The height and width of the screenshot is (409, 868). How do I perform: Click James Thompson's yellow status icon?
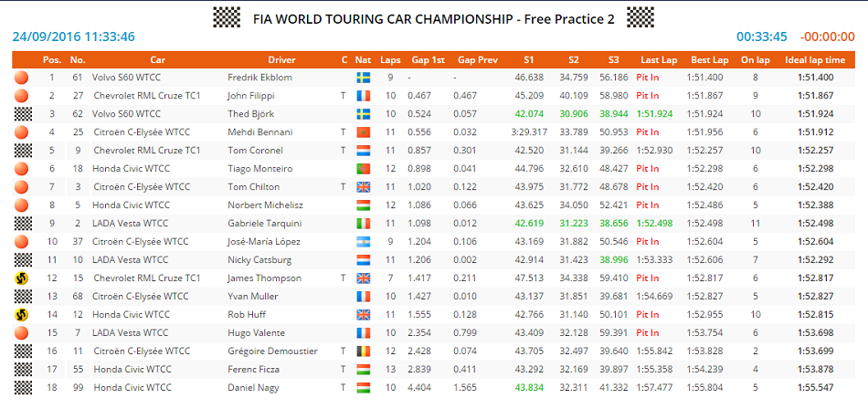22,278
